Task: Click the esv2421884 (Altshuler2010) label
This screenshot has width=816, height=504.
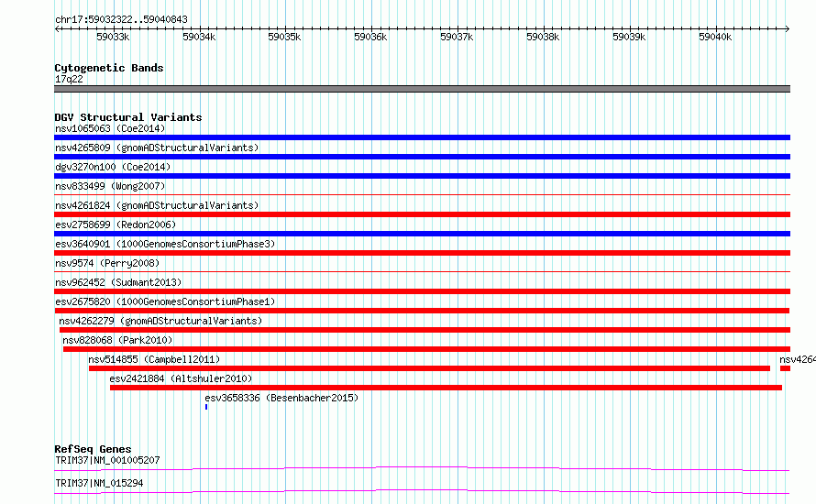Action: [x=181, y=378]
